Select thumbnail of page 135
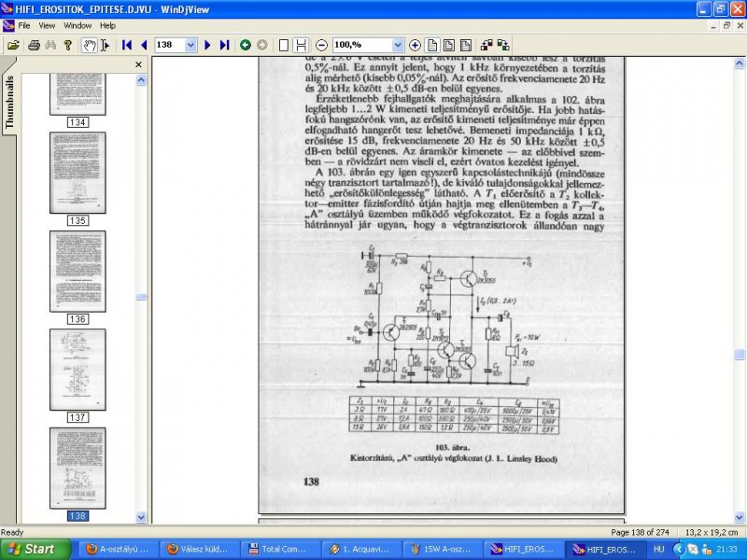Screen dimensions: 747x560 78,173
